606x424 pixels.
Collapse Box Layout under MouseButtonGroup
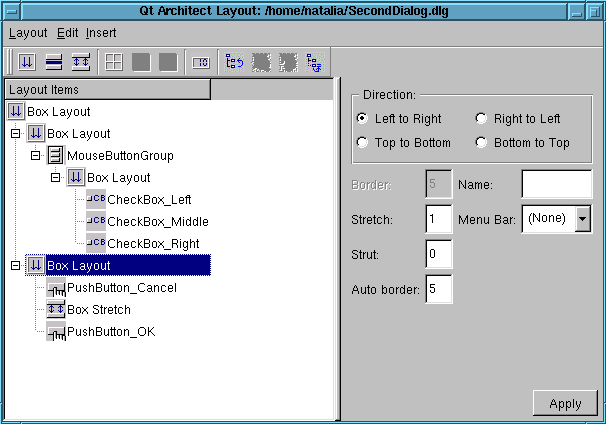pos(56,178)
